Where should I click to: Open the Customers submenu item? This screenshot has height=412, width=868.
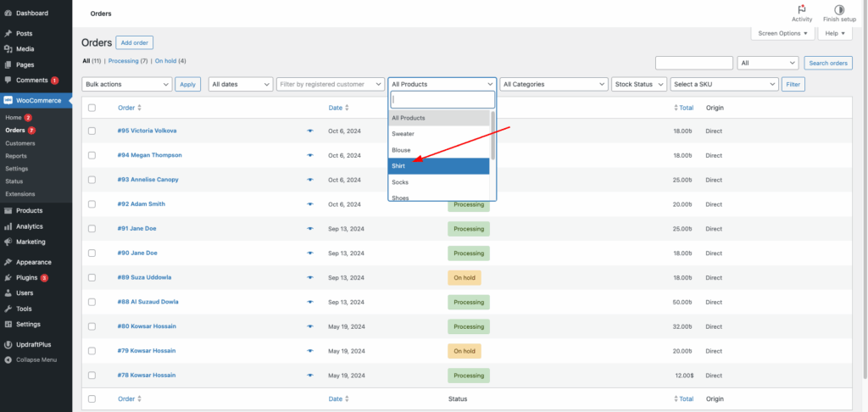tap(20, 143)
